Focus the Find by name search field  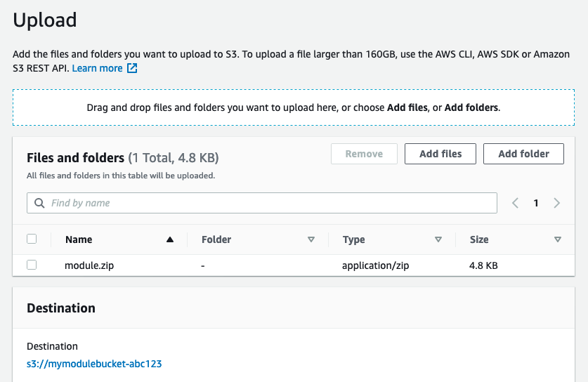267,203
